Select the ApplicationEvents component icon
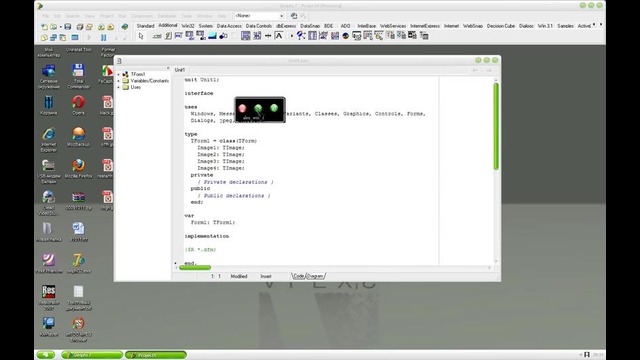 point(301,36)
